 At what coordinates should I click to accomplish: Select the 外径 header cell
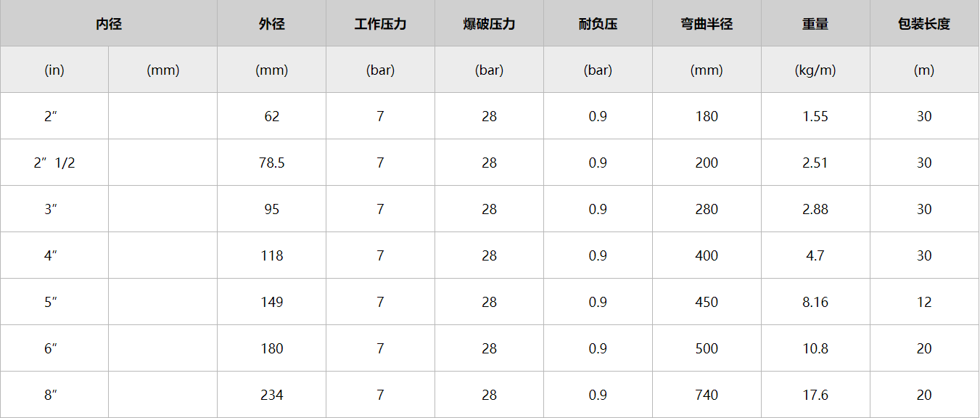tap(272, 24)
